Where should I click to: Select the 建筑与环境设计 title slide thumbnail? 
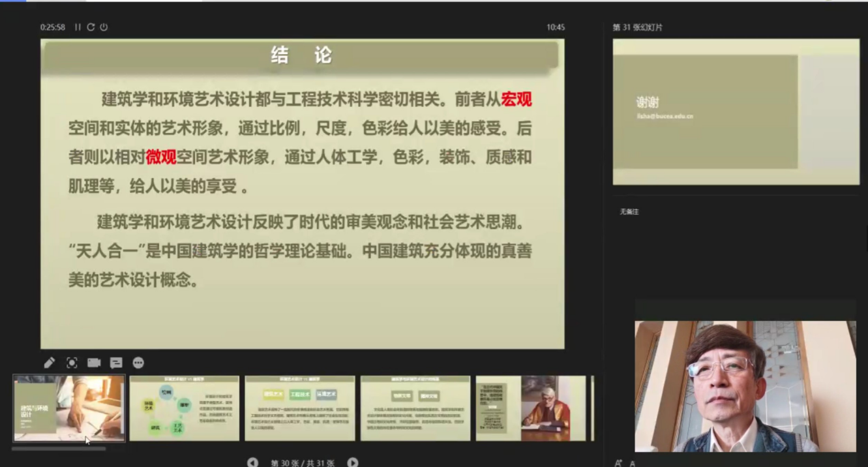[x=69, y=408]
